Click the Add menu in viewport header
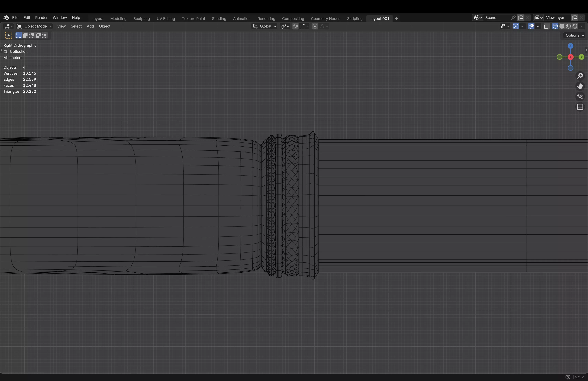 point(90,26)
